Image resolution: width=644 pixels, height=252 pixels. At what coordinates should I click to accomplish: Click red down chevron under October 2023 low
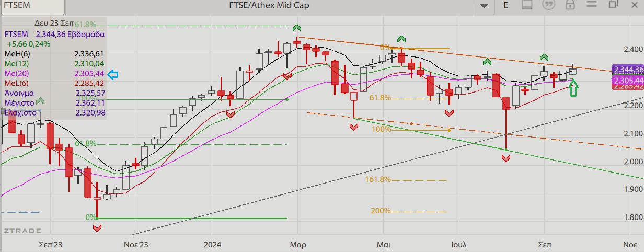coord(97,228)
